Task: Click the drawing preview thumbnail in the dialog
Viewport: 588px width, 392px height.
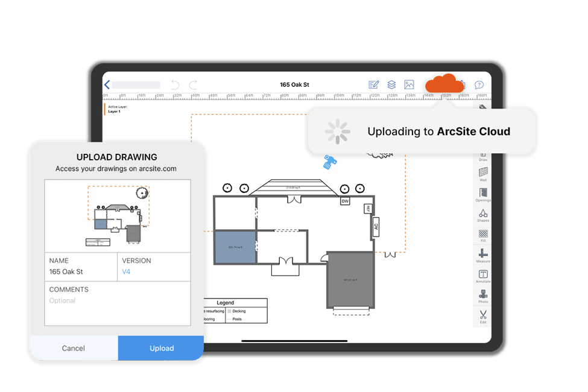Action: tap(117, 215)
